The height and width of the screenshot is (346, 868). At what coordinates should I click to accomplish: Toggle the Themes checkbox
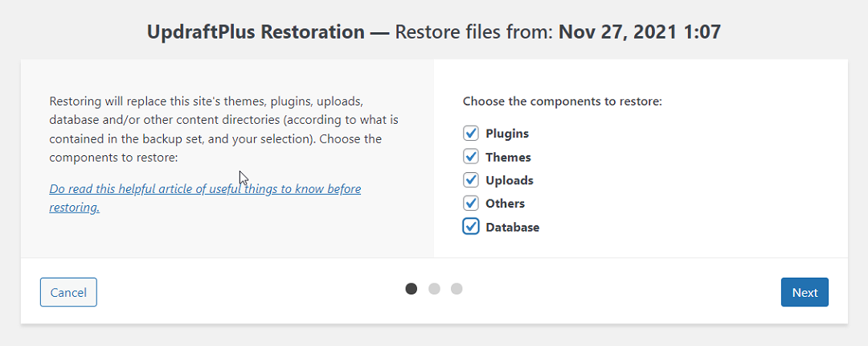pyautogui.click(x=471, y=157)
